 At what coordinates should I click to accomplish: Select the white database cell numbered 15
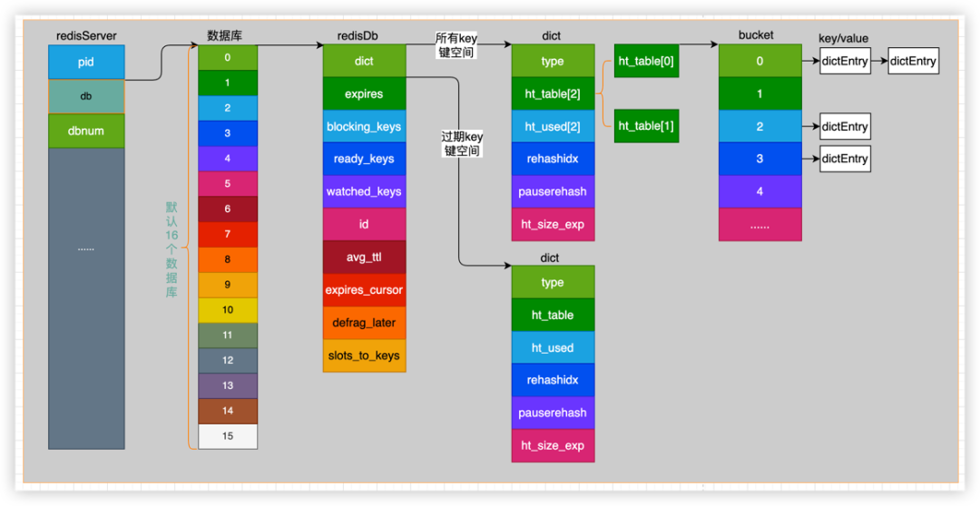228,436
